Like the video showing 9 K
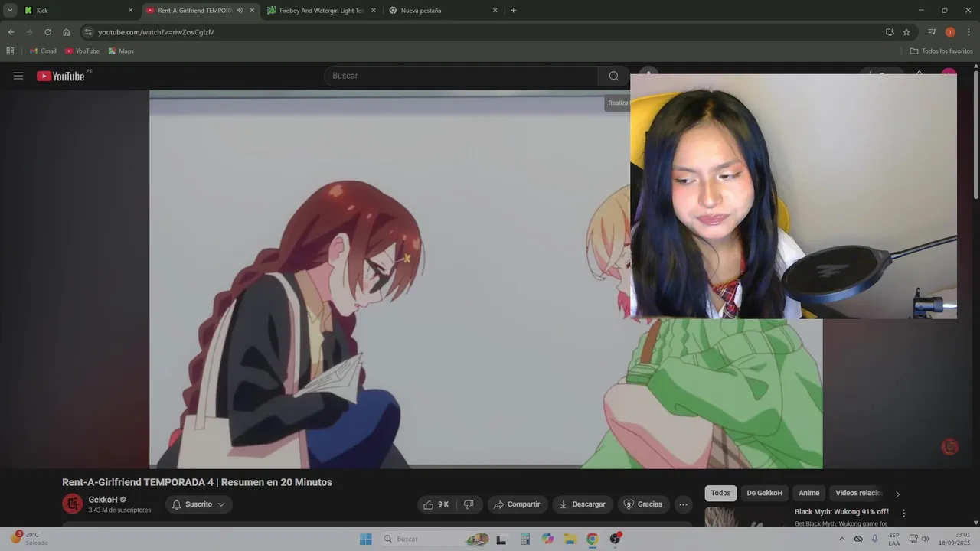Image resolution: width=980 pixels, height=551 pixels. [x=436, y=504]
